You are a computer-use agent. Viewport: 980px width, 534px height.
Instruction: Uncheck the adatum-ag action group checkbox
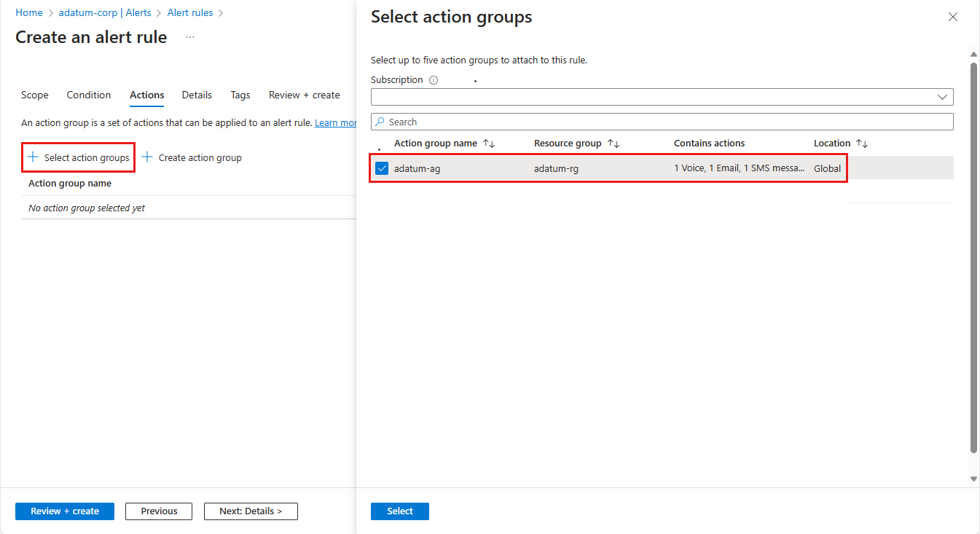pos(382,168)
